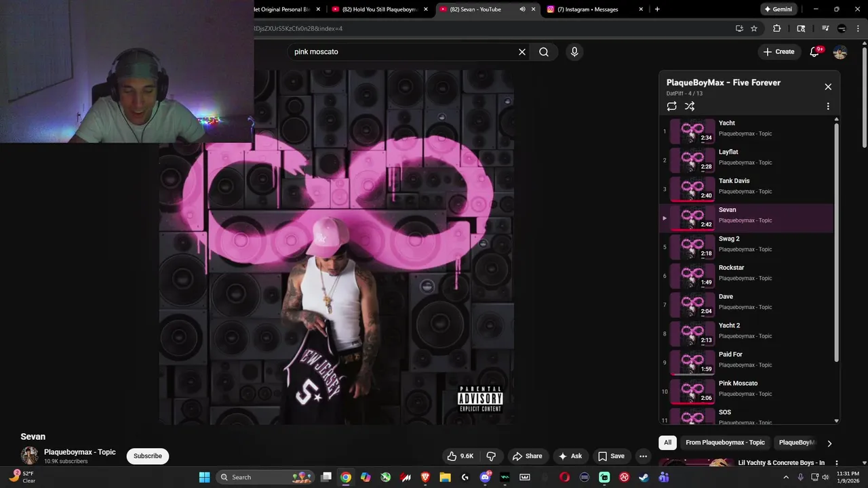This screenshot has height=488, width=868.
Task: Subscribe to Plaqueboymax - Topic
Action: (148, 456)
